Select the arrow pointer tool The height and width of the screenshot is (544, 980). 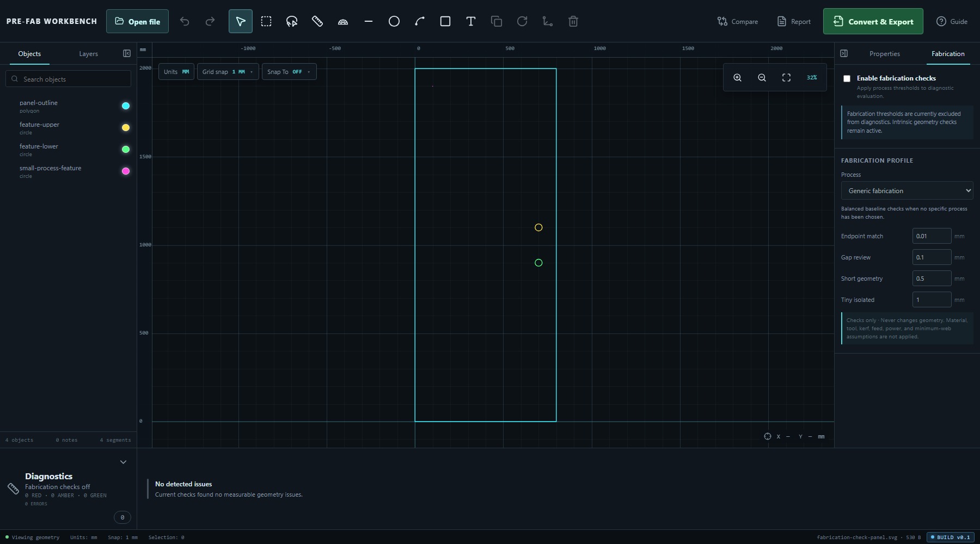(x=240, y=21)
